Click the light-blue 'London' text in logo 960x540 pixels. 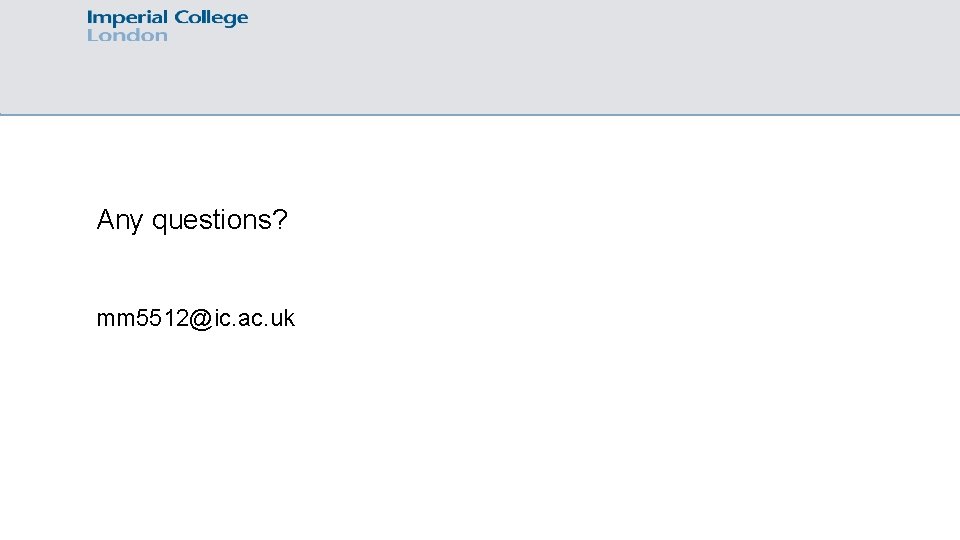[x=127, y=36]
